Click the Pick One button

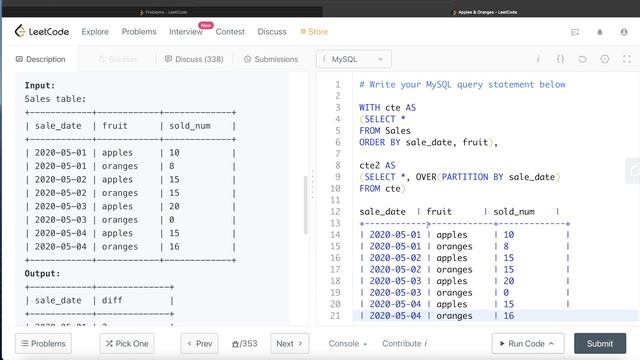point(127,344)
